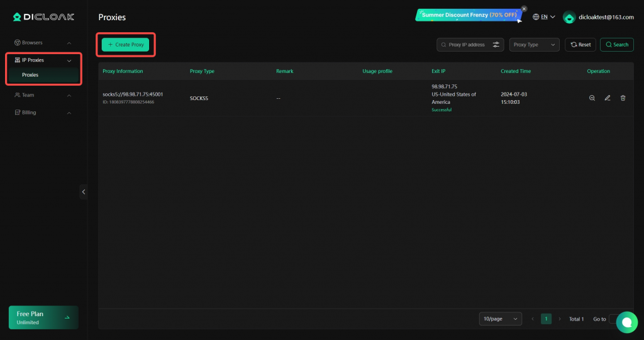
Task: Click the Create Proxy button
Action: coord(126,45)
